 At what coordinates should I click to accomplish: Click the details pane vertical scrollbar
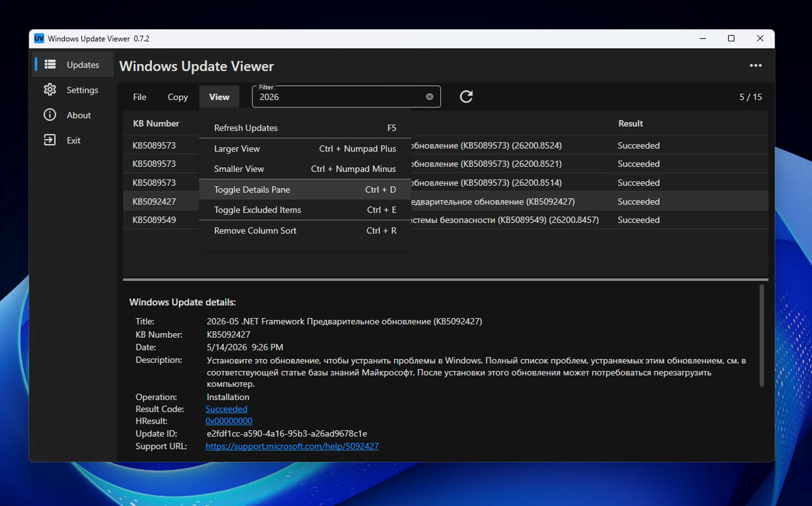click(762, 336)
